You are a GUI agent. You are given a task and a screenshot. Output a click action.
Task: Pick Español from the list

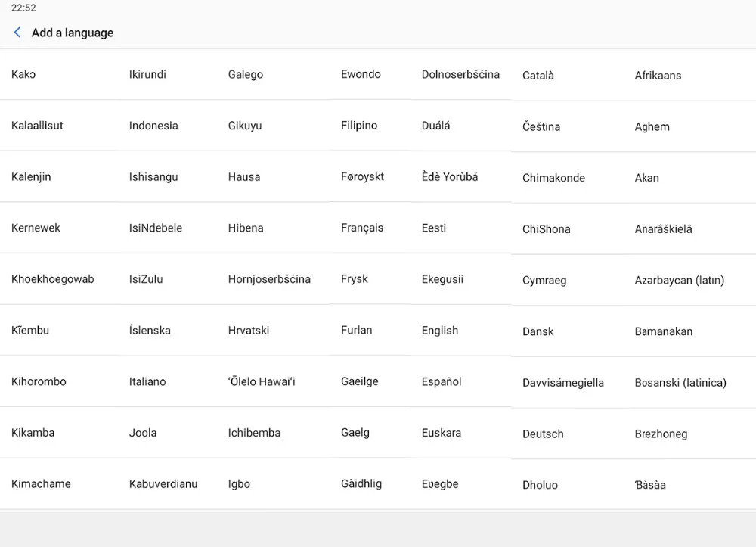click(x=442, y=382)
